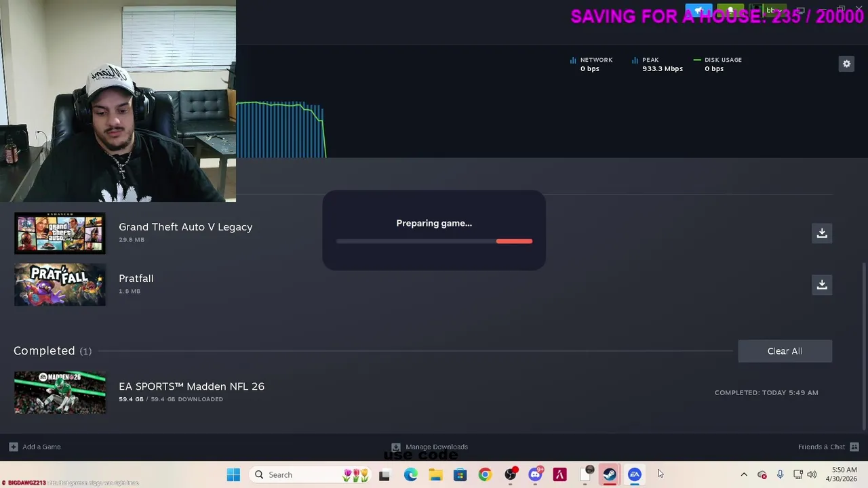Switch to OBS Studio in the taskbar
This screenshot has height=488, width=868.
pos(510,475)
